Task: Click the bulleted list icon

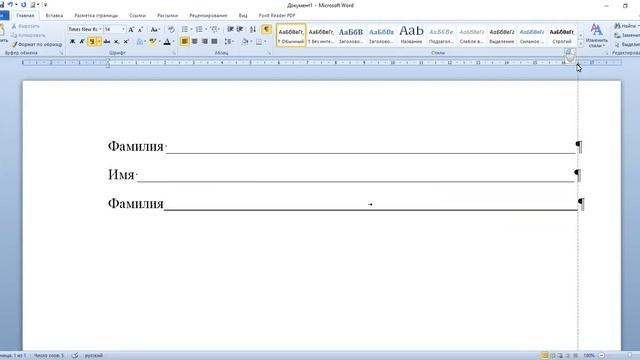Action: coord(185,29)
